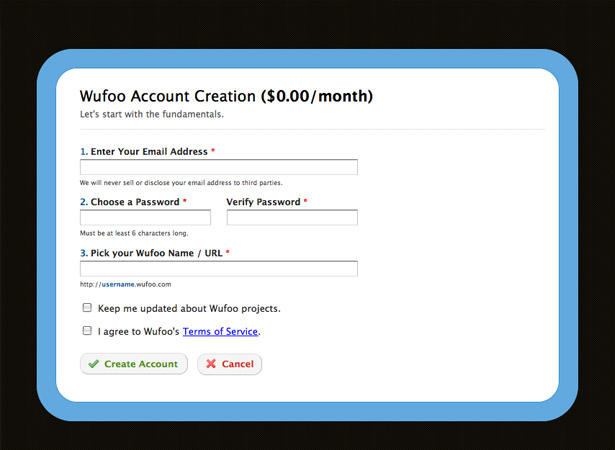This screenshot has height=450, width=615.
Task: Click the Email Address input field
Action: click(219, 167)
